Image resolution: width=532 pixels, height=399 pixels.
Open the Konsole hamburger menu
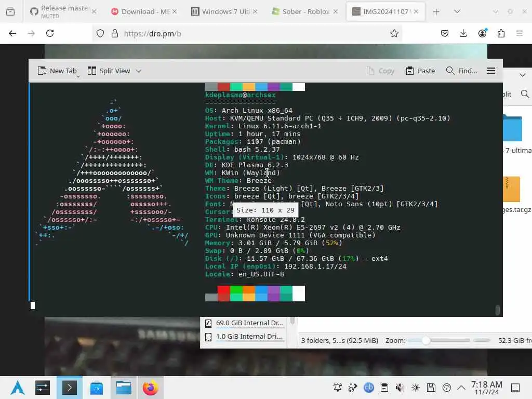tap(491, 71)
